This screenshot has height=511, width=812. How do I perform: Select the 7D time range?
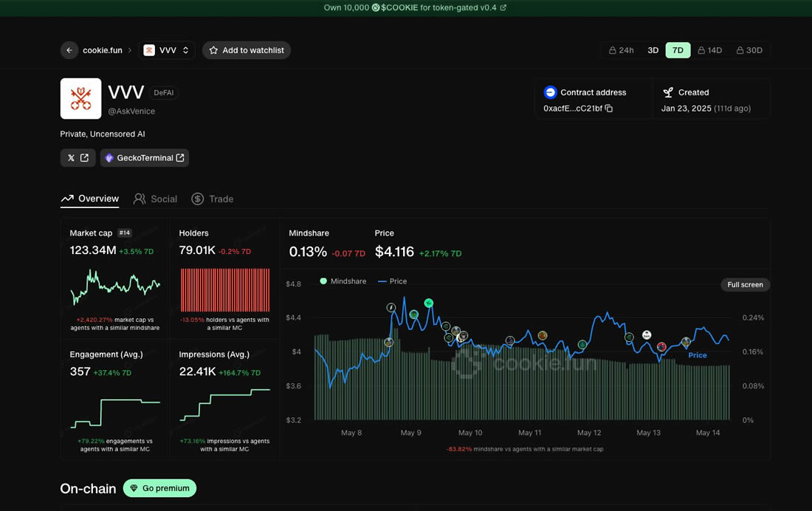678,50
